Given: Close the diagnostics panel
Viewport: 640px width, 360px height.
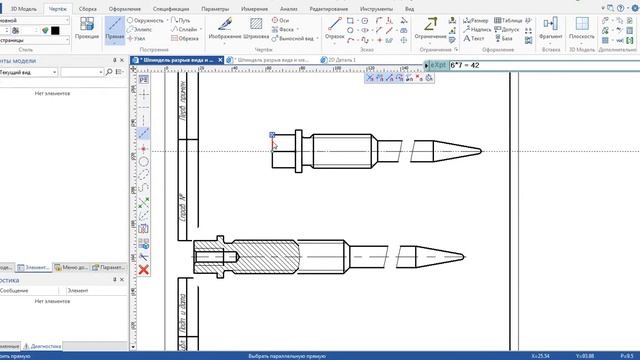Looking at the screenshot, I should (122, 280).
